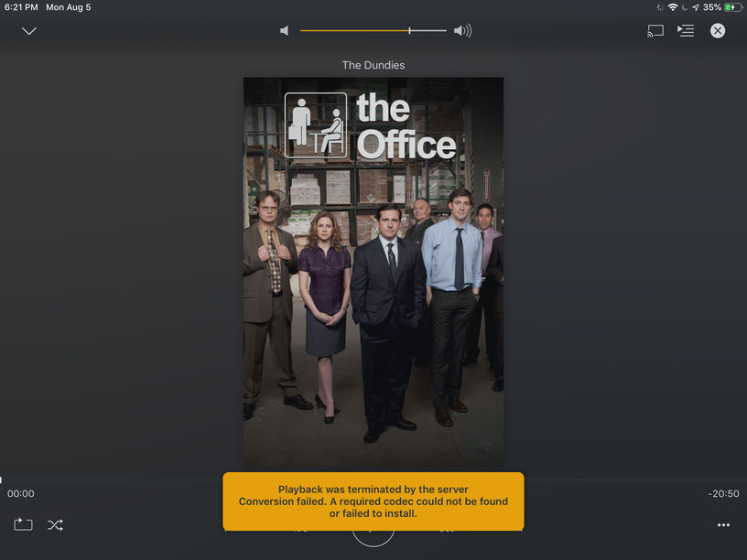Tap The Office poster artwork
Viewport: 747px width, 560px height.
(373, 273)
